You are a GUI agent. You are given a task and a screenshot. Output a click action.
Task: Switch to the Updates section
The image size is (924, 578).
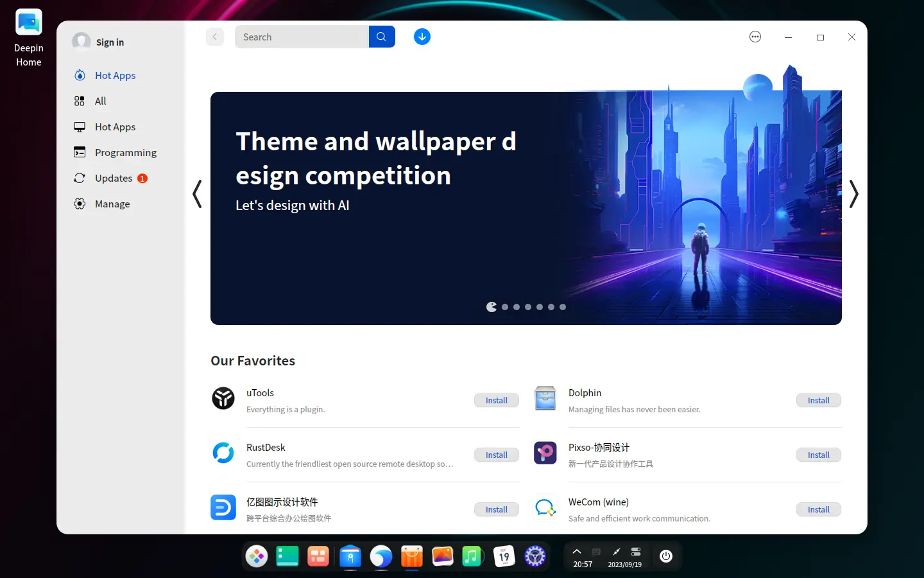click(114, 178)
